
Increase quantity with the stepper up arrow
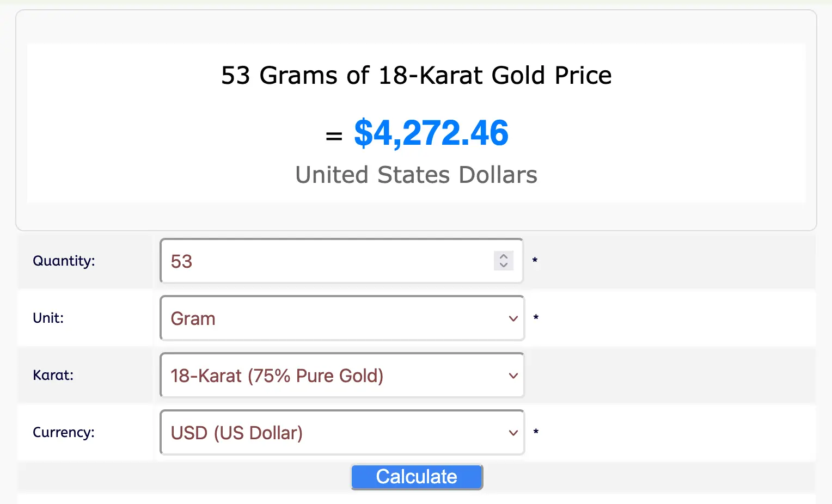[x=504, y=256]
